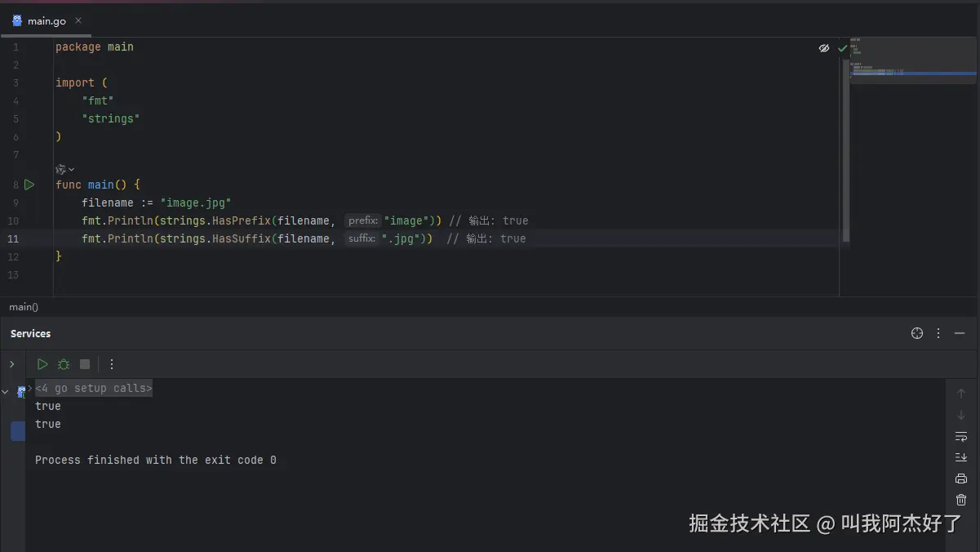The height and width of the screenshot is (552, 980).
Task: Rerun the program in Services toolbar
Action: point(42,364)
